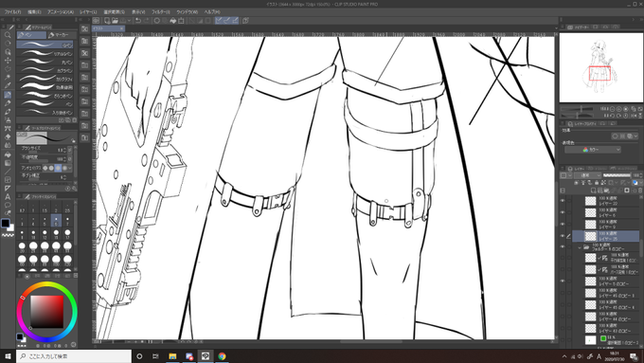Select the Move Layer tool
The width and height of the screenshot is (644, 363).
pyautogui.click(x=8, y=61)
